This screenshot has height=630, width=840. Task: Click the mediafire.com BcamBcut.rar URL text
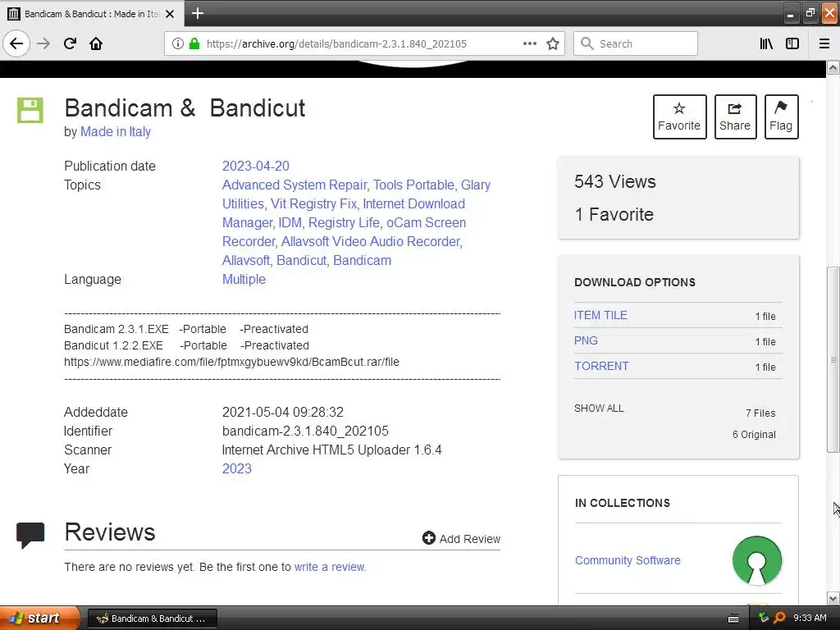pos(231,362)
